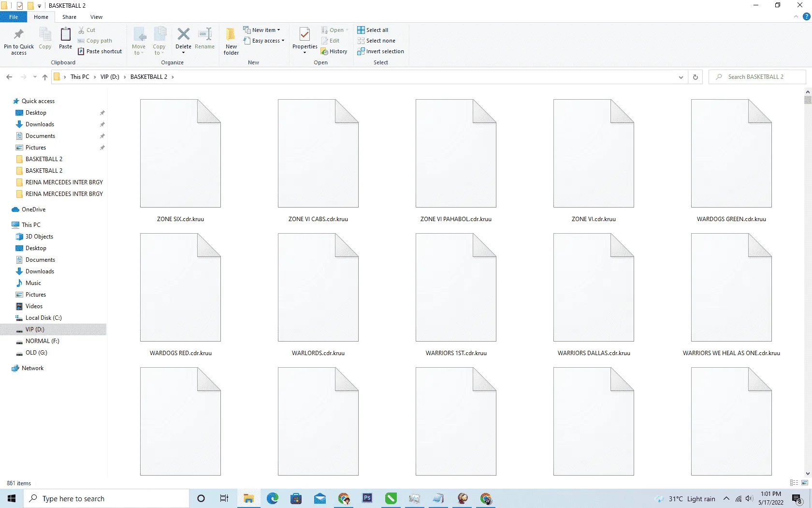Open the notification center icon
This screenshot has width=812, height=508.
[797, 498]
